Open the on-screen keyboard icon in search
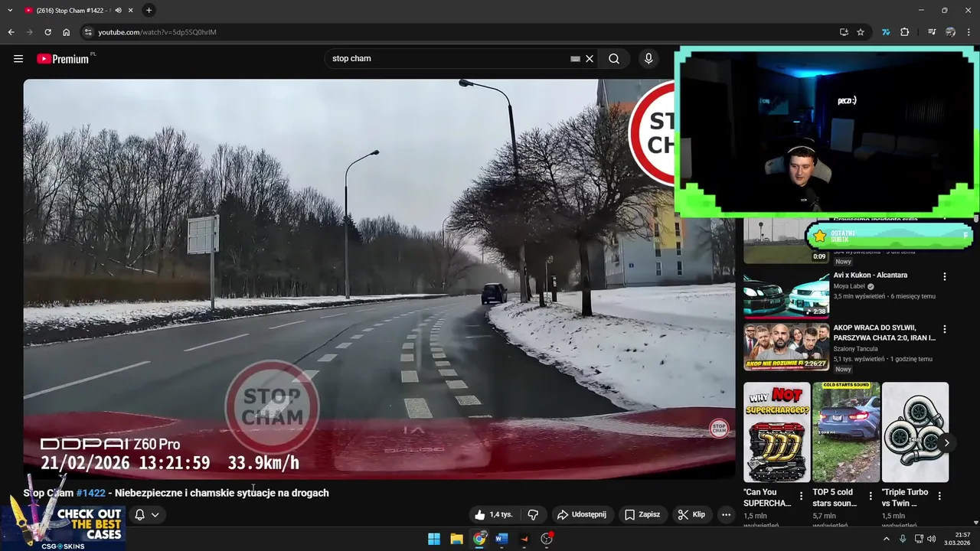The width and height of the screenshot is (980, 551). [575, 59]
